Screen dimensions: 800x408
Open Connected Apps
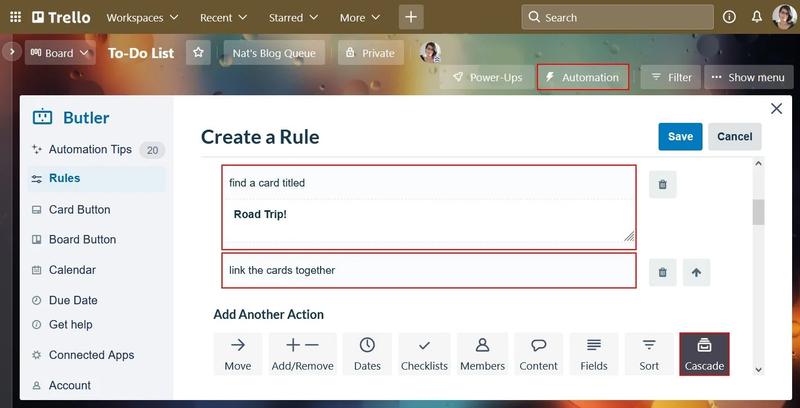pos(91,355)
